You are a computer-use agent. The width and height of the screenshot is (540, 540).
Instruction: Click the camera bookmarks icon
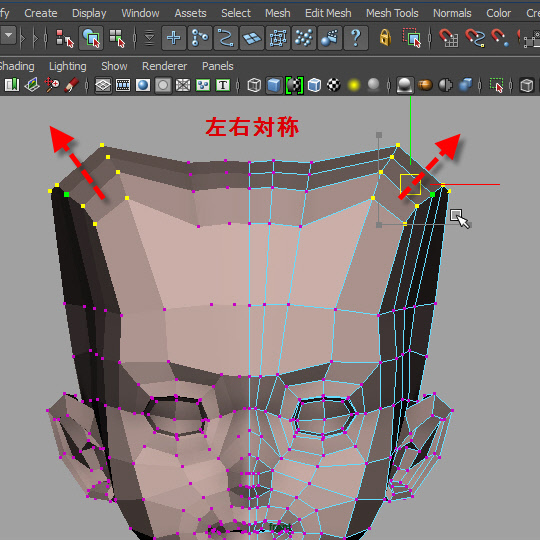pyautogui.click(x=12, y=85)
